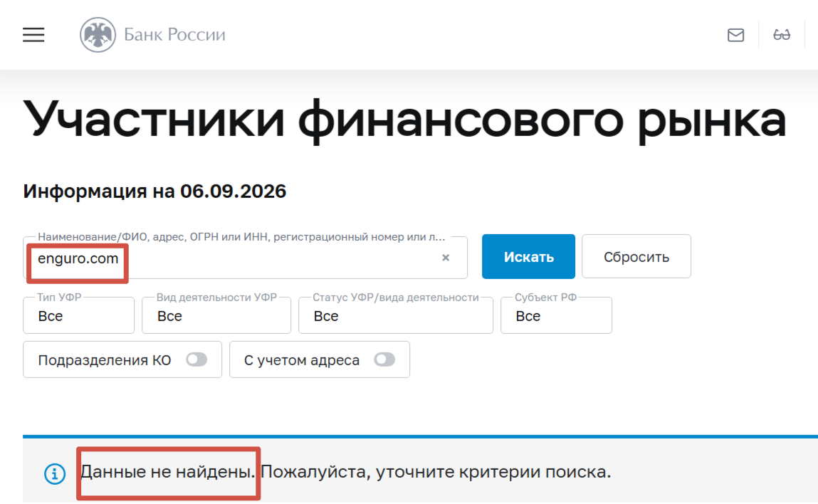818x504 pixels.
Task: Open the hamburger navigation menu
Action: [33, 35]
